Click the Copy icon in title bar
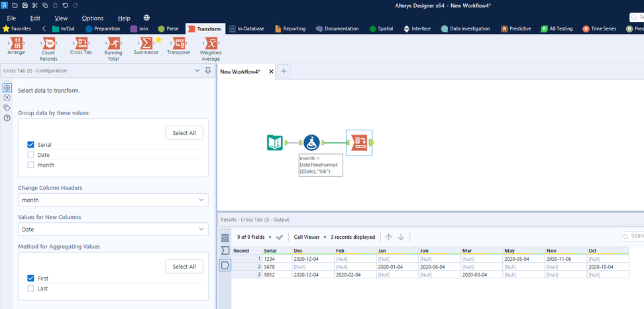 (x=45, y=5)
